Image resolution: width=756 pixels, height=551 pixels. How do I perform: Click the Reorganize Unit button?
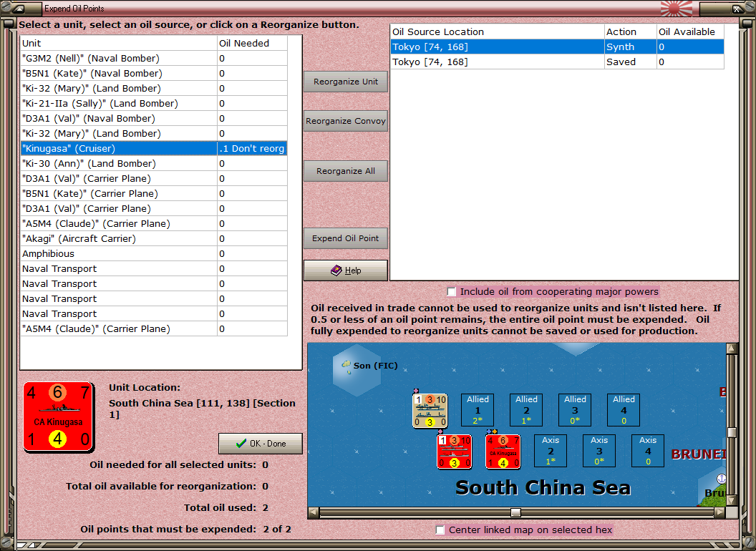pyautogui.click(x=346, y=82)
